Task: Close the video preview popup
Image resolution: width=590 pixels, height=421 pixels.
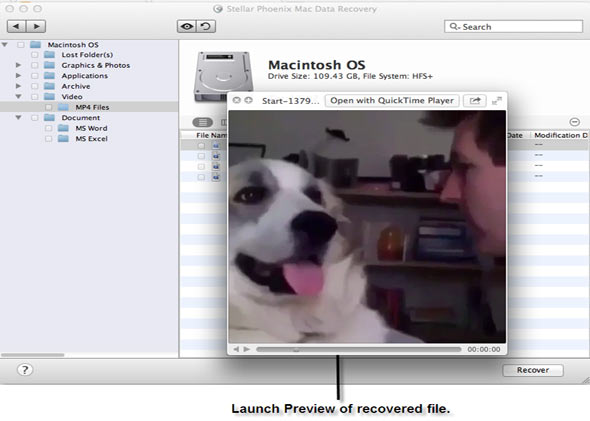Action: point(236,100)
